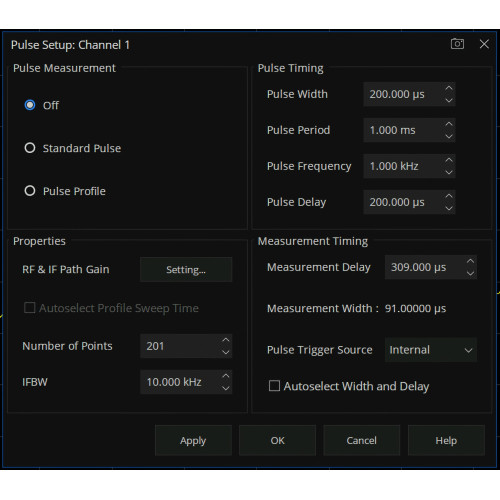This screenshot has height=500, width=500.
Task: Click the Pulse Width 200.000 µs field
Action: (x=409, y=94)
